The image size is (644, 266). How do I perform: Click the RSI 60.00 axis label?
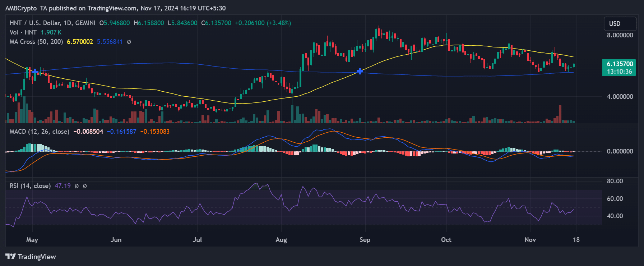click(x=615, y=199)
